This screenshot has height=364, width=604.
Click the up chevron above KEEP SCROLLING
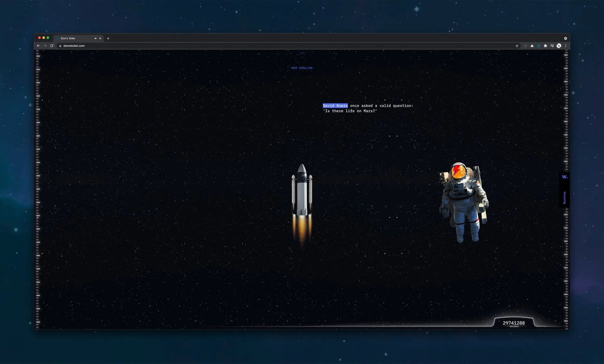click(302, 53)
